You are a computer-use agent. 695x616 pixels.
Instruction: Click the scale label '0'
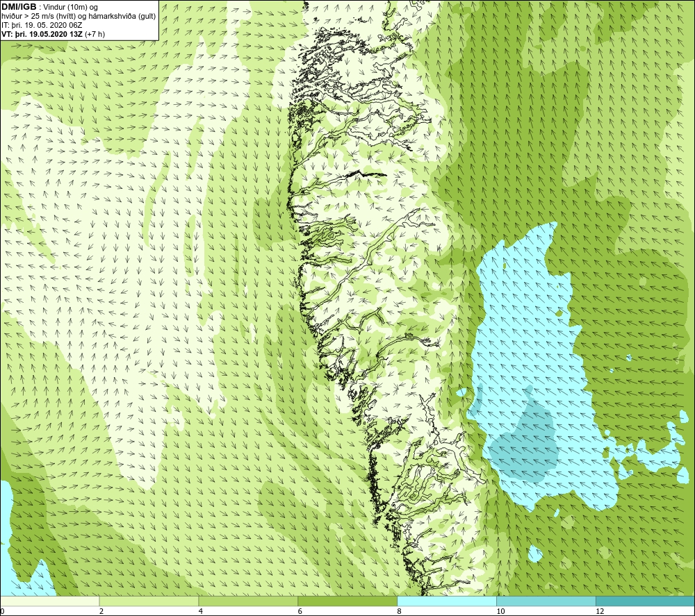pos(2,611)
